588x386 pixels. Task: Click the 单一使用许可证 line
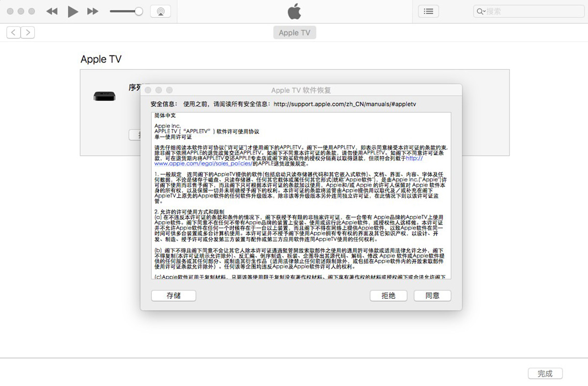pos(173,137)
